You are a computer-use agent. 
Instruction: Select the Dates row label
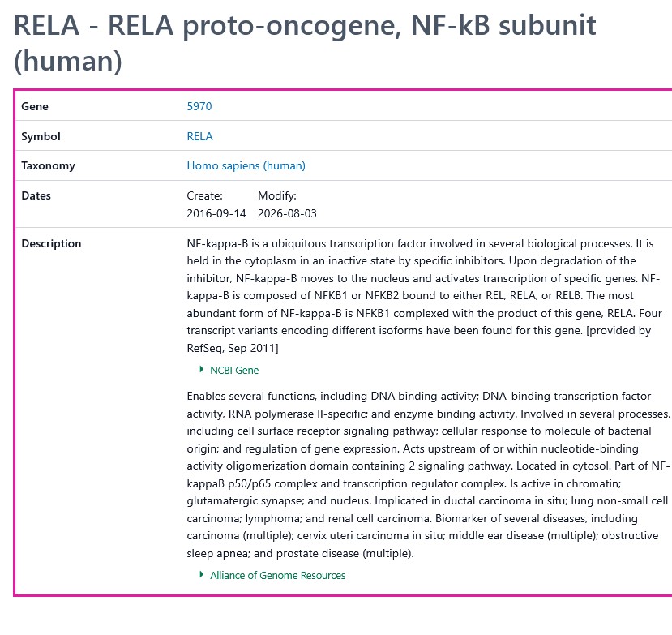coord(36,195)
